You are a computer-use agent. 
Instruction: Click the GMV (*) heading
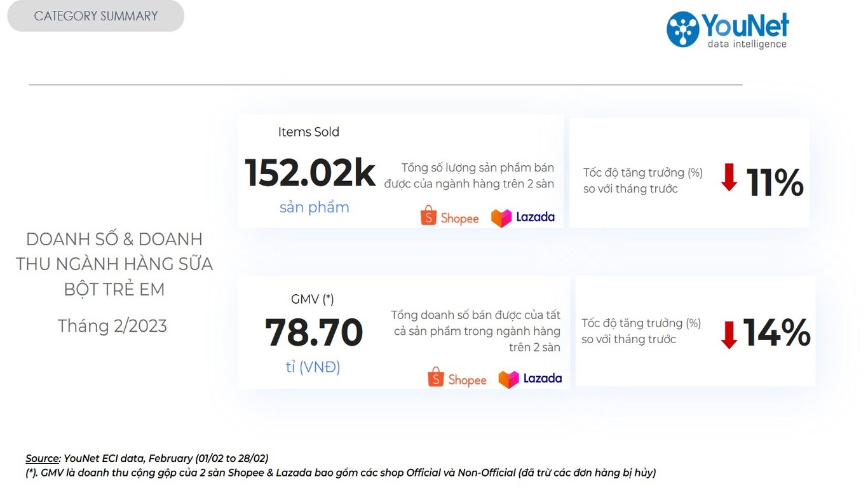pyautogui.click(x=313, y=299)
